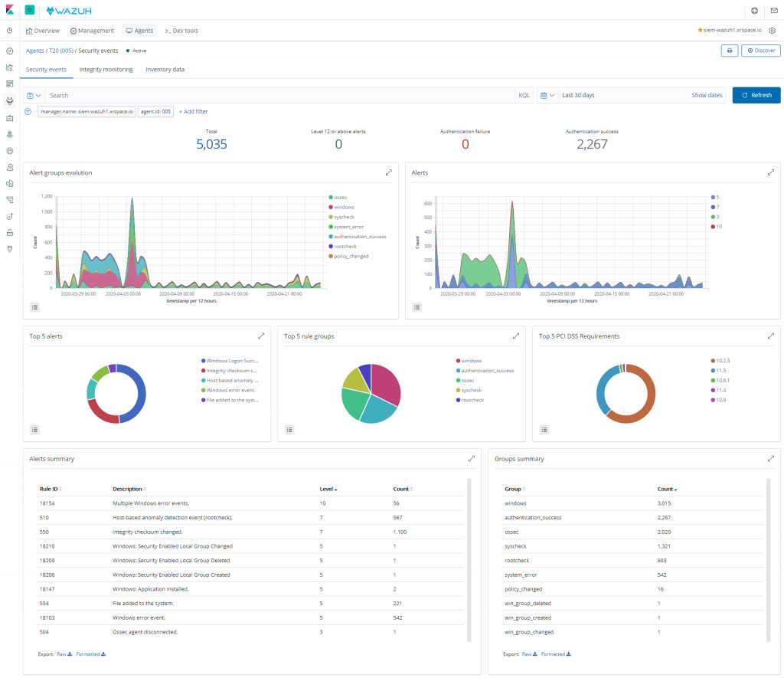Expand the Alert groups evolution chart
784x678 pixels.
pyautogui.click(x=388, y=172)
